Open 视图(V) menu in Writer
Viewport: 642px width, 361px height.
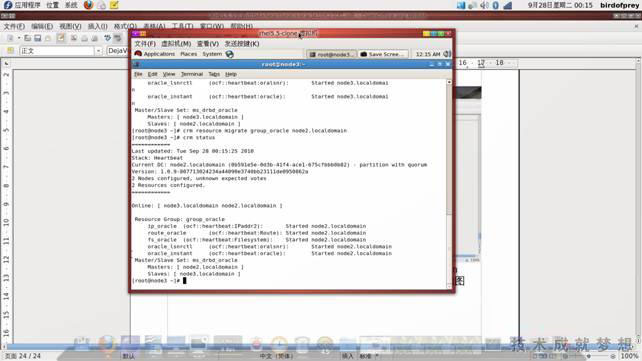[70, 26]
